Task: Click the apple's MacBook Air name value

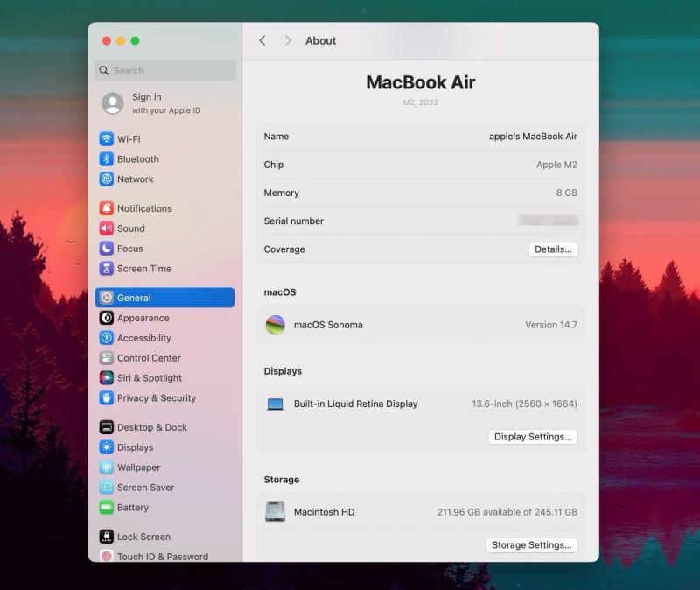Action: click(533, 137)
